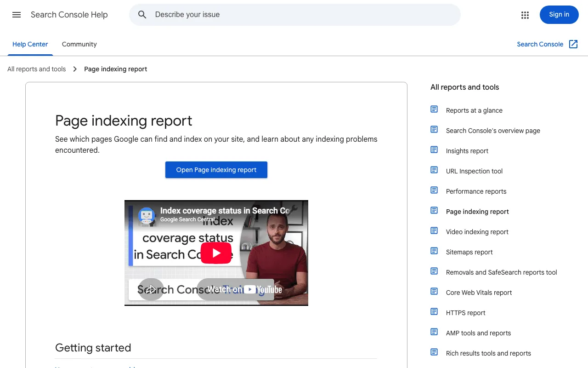Click the Search Console Help title
This screenshot has width=588, height=368.
click(69, 15)
